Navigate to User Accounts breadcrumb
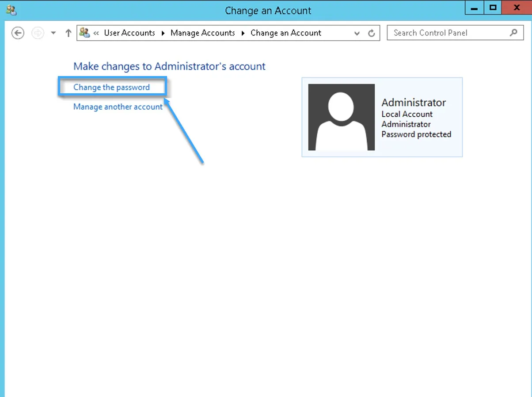This screenshot has height=397, width=532. pyautogui.click(x=129, y=33)
